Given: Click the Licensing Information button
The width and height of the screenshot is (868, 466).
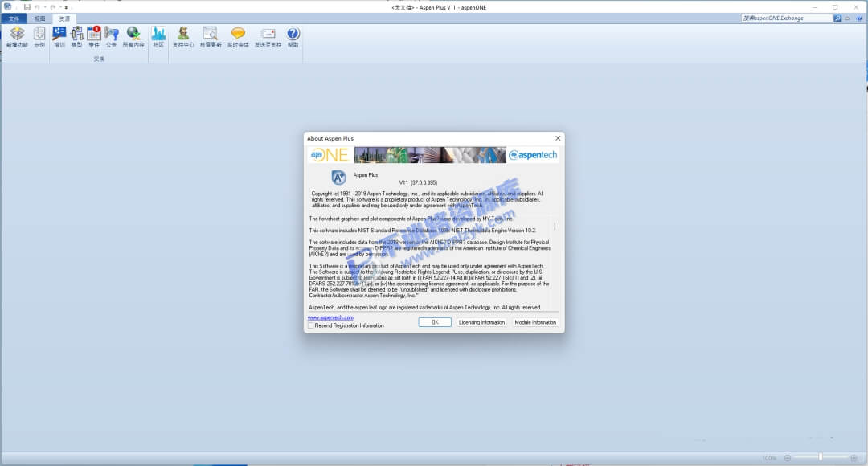Looking at the screenshot, I should [x=481, y=322].
